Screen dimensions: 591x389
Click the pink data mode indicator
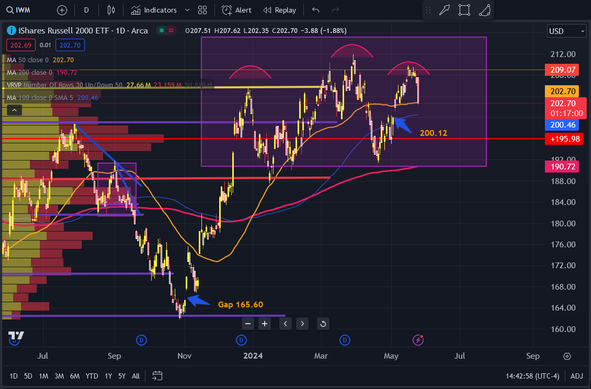[x=171, y=31]
